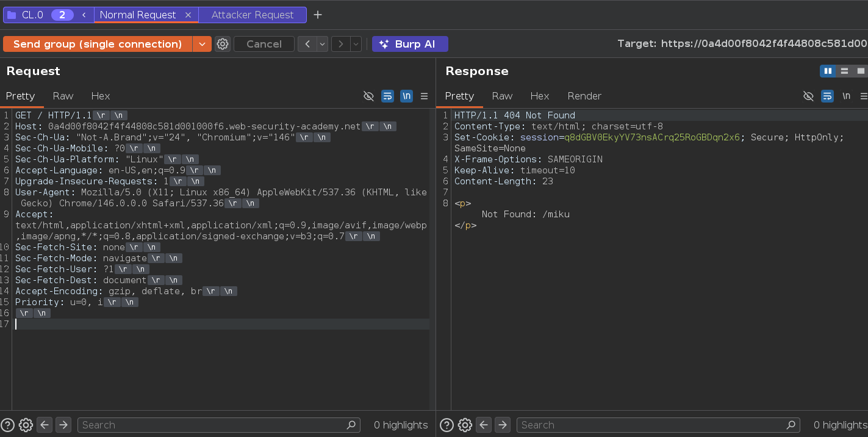Close the Normal Request tab
Image resolution: width=868 pixels, height=437 pixels.
(x=188, y=15)
